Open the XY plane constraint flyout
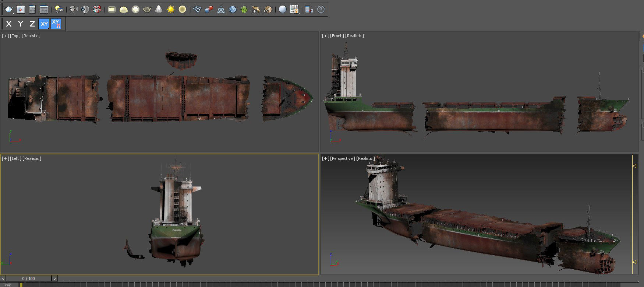 (44, 24)
